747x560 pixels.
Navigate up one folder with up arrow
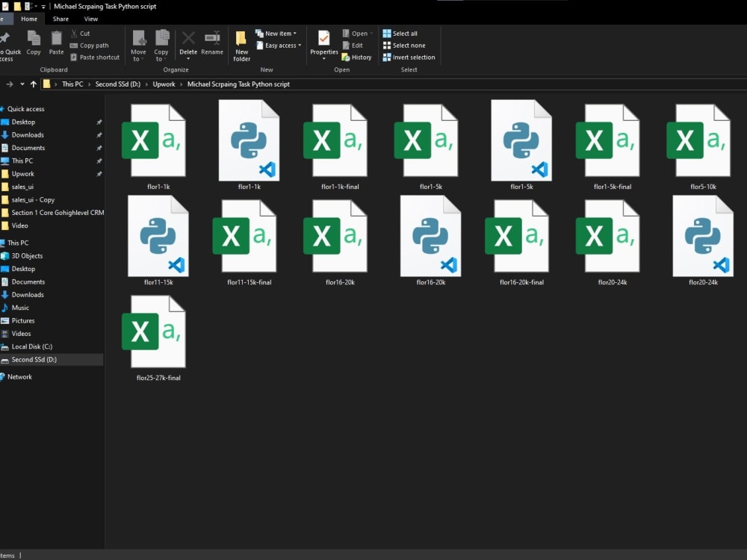[34, 84]
